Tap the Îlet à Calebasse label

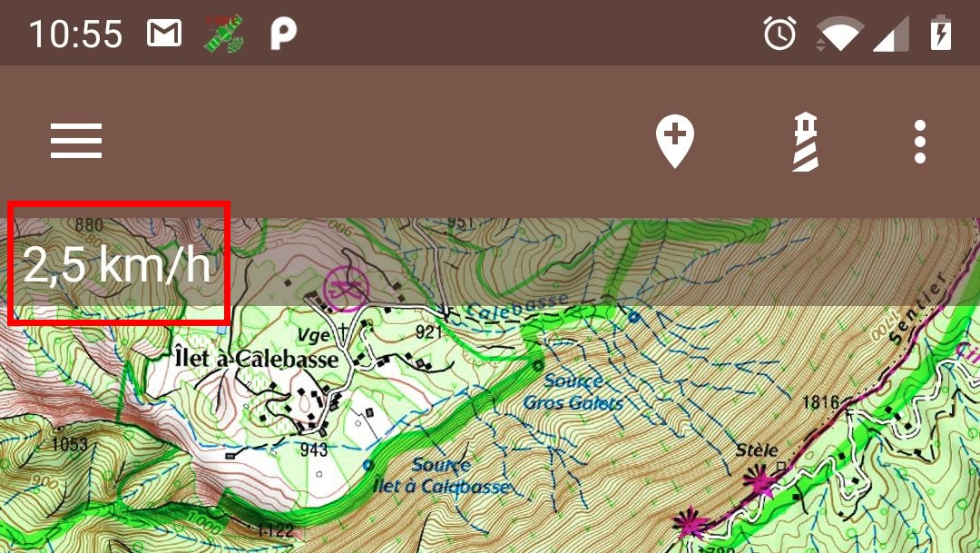coord(257,359)
